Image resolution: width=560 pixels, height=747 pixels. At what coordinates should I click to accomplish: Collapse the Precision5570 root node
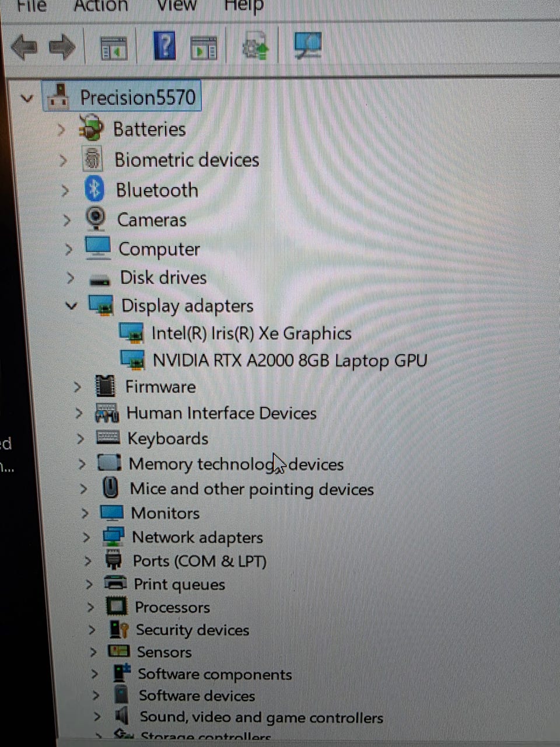tap(27, 98)
